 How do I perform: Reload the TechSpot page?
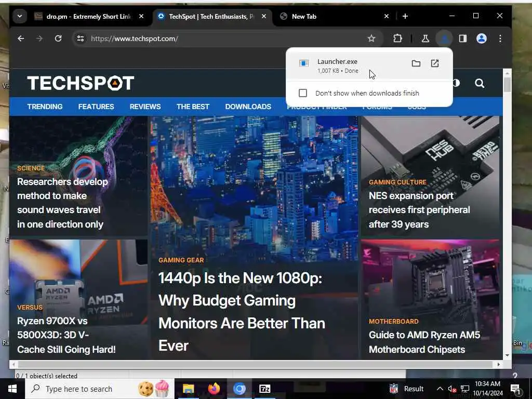[58, 38]
